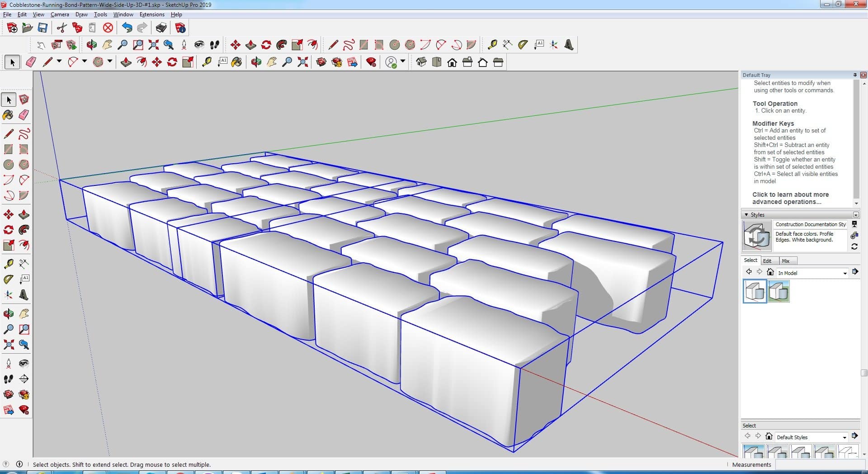The height and width of the screenshot is (474, 868).
Task: Switch to the Iso view house icon
Action: point(421,62)
